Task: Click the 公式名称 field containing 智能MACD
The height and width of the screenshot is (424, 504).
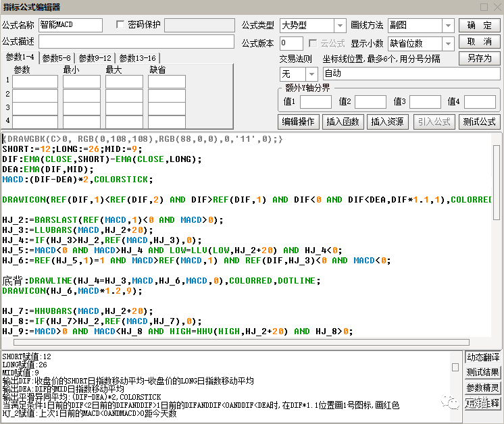Action: click(x=70, y=25)
